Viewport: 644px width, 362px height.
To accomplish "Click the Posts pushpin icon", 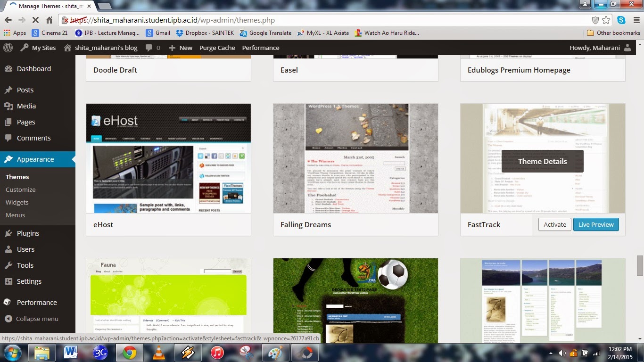I will [8, 90].
